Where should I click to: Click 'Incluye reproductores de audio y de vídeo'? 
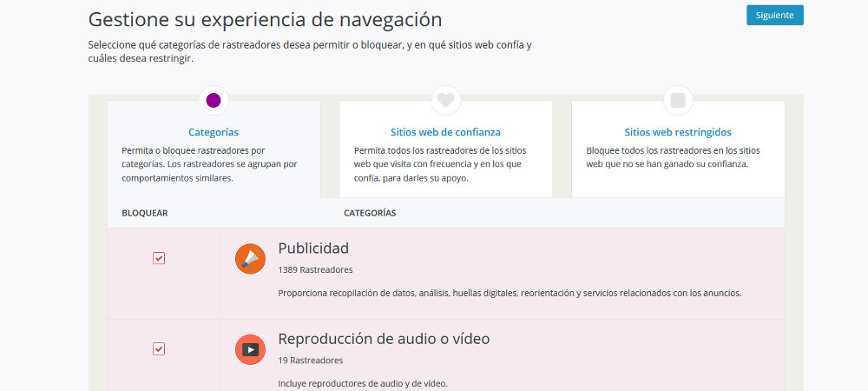point(363,383)
